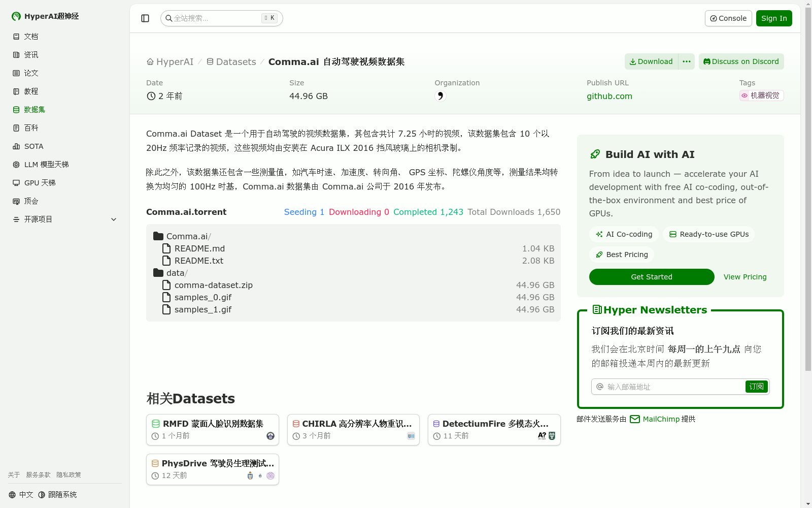
Task: Open RMFD 蒙面人脸识别数据集 card
Action: pos(213,430)
